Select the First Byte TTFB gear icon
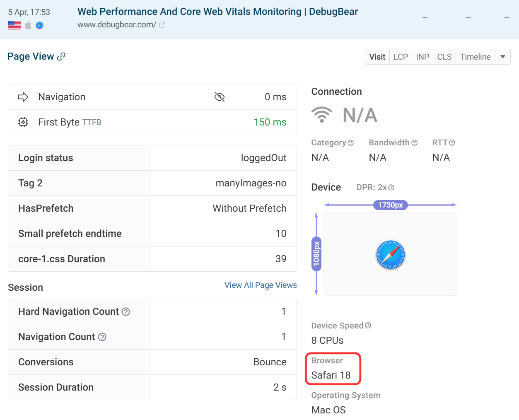 coord(23,122)
